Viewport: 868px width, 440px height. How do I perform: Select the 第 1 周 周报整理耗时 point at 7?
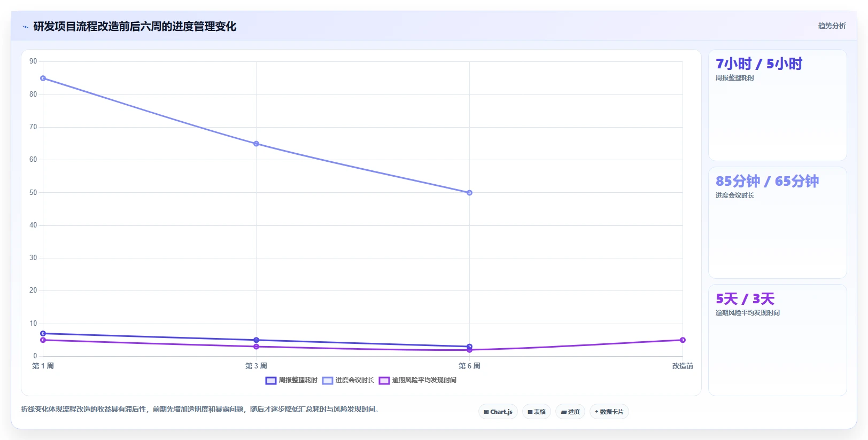(x=43, y=334)
